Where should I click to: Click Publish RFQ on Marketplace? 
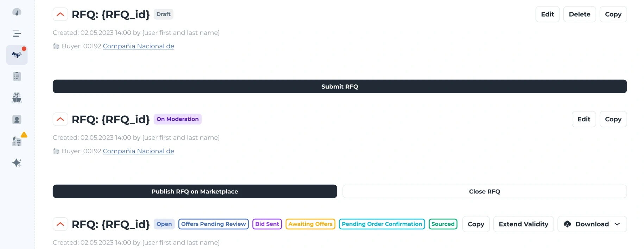coord(195,191)
